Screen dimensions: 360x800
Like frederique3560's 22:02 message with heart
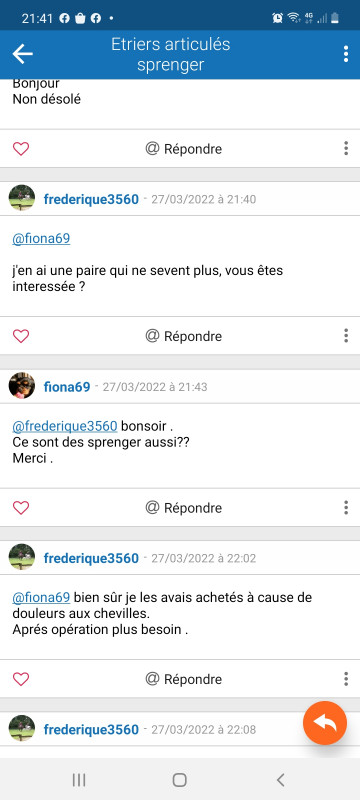pos(21,679)
